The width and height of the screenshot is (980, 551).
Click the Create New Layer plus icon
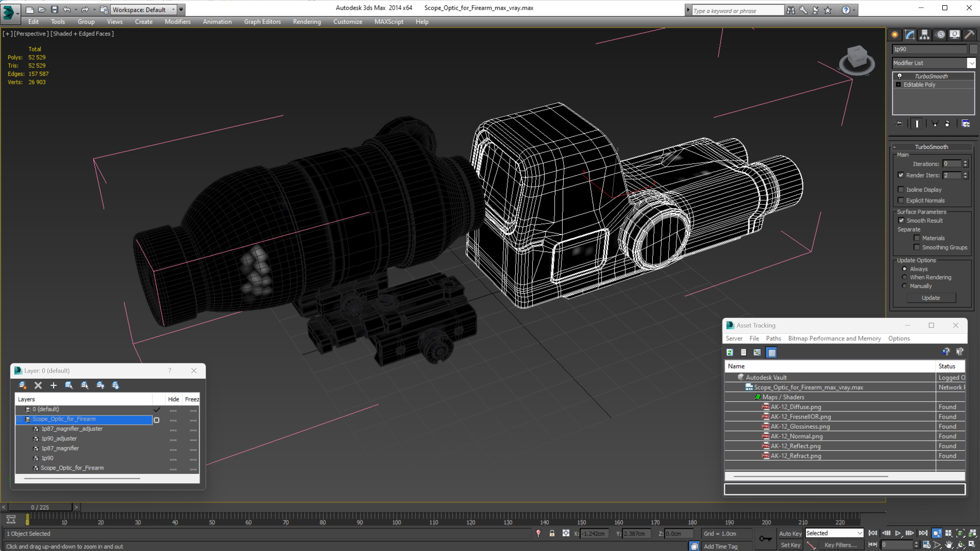[x=53, y=385]
